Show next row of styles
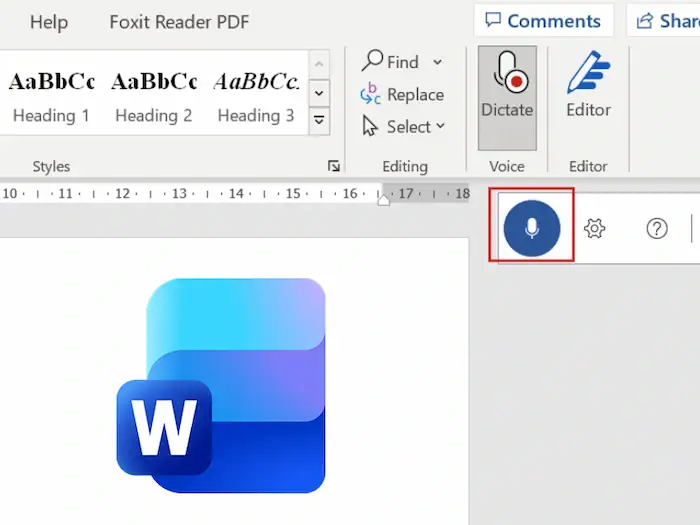The width and height of the screenshot is (700, 525). pos(319,93)
